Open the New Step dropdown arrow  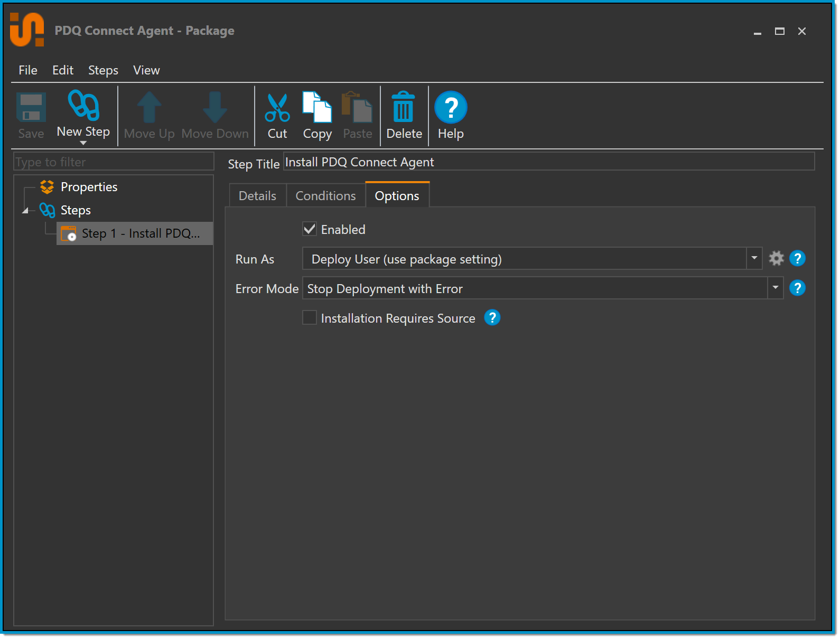pyautogui.click(x=83, y=143)
